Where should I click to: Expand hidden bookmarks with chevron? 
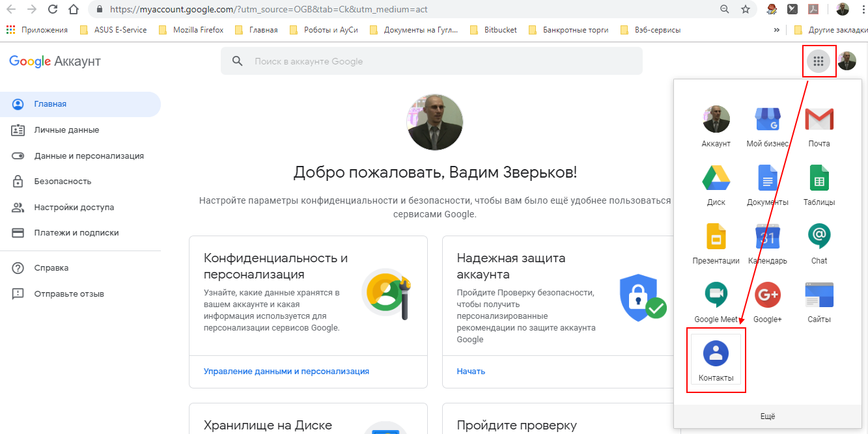pyautogui.click(x=776, y=30)
